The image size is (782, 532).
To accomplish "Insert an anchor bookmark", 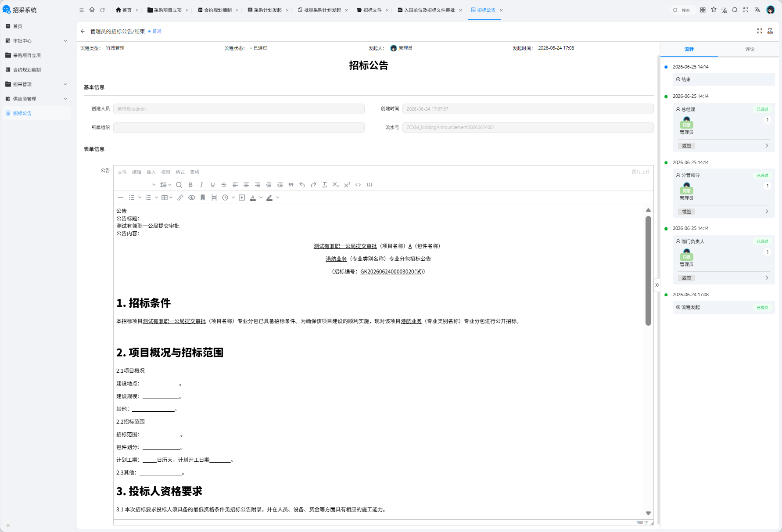I will [203, 198].
